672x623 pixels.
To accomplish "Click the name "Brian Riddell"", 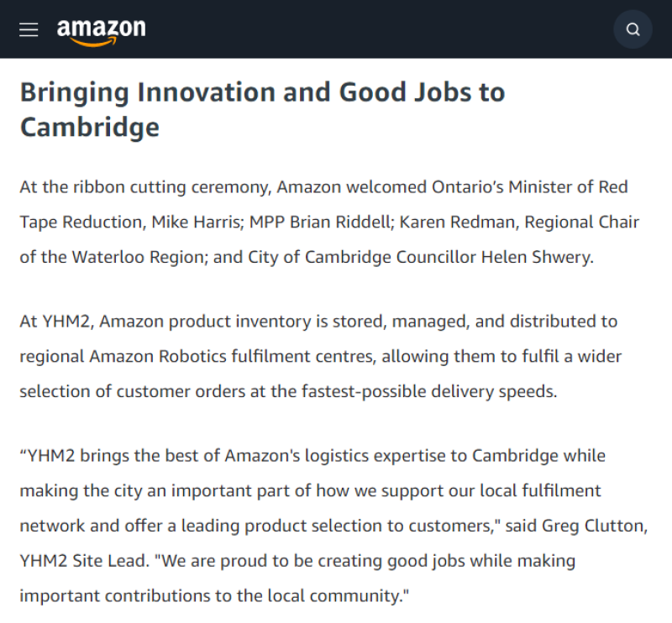I will coord(339,222).
